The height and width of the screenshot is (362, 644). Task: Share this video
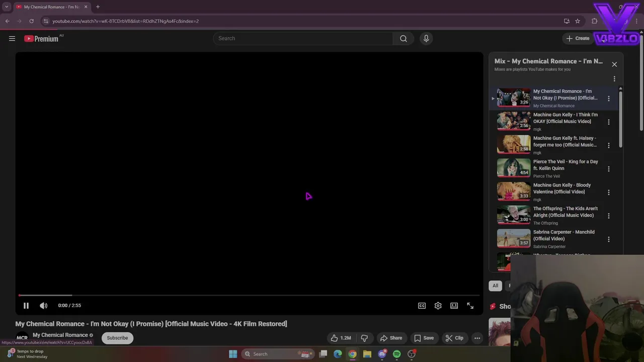pos(391,338)
